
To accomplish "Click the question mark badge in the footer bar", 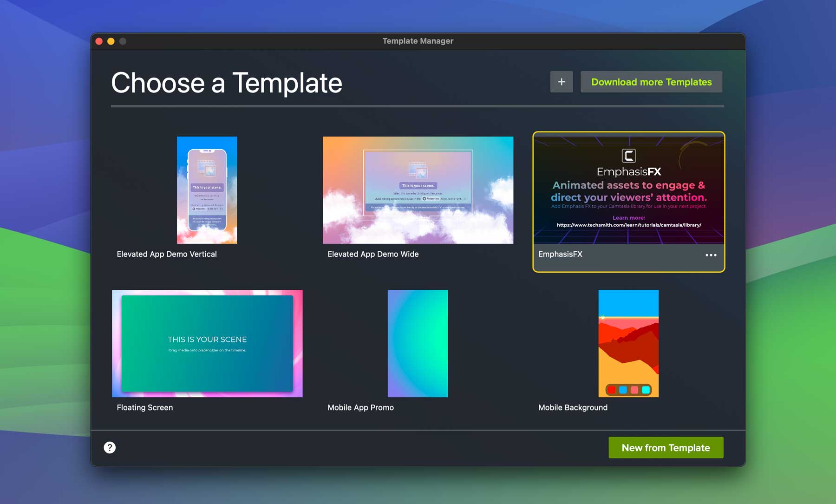I will point(109,447).
